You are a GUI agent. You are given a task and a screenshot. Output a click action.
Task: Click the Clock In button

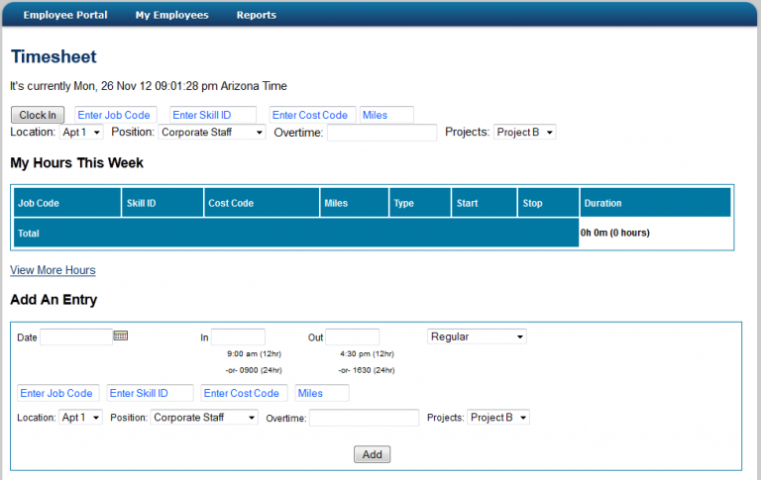pos(38,115)
